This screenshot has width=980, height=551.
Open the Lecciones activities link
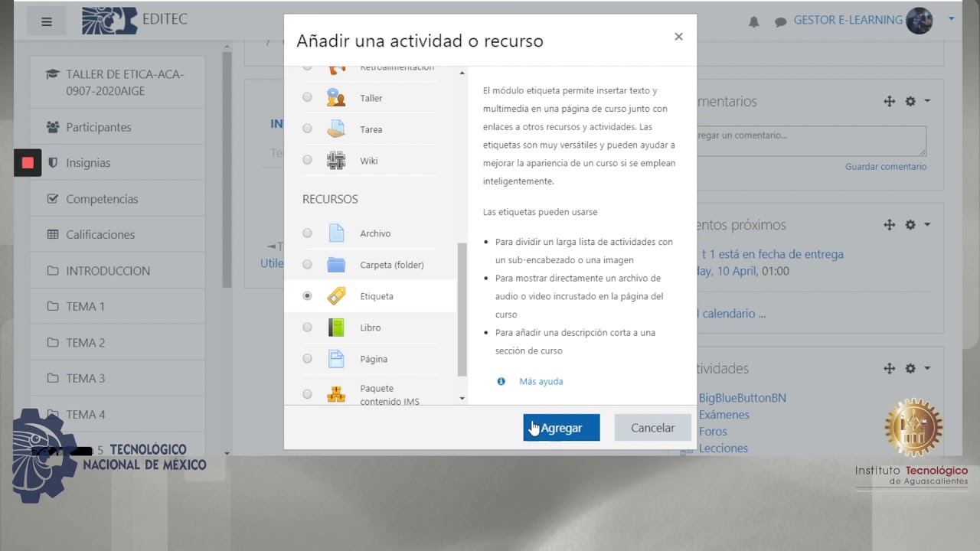point(724,448)
